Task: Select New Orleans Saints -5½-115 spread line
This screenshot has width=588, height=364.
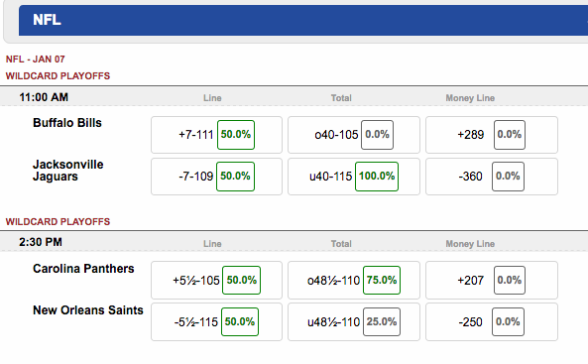Action: pos(216,322)
